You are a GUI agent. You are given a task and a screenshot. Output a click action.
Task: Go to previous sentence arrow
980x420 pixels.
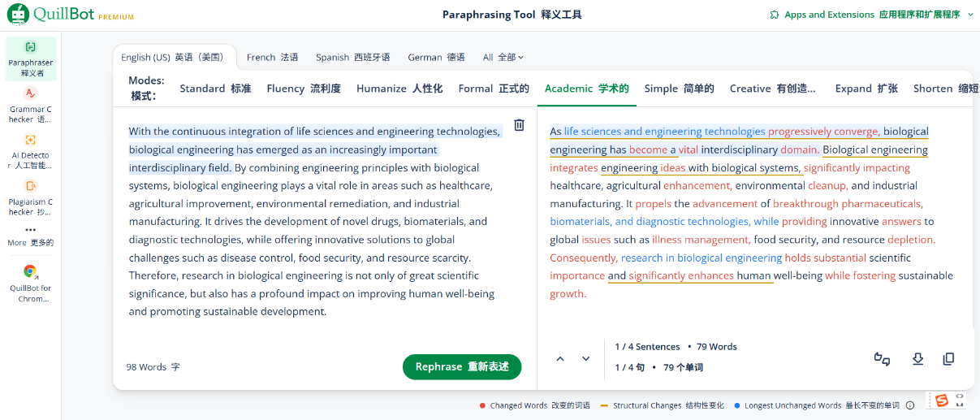click(x=560, y=358)
